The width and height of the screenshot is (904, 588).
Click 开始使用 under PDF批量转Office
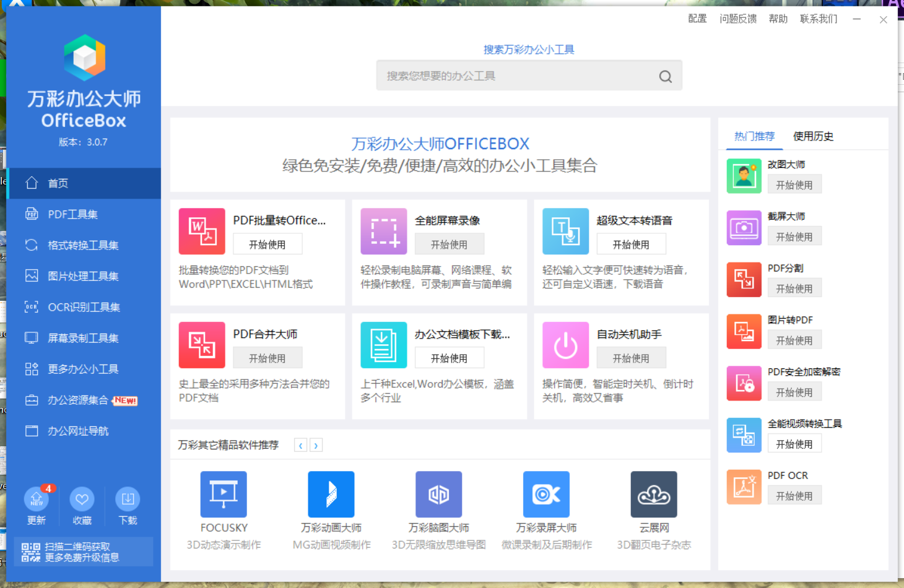click(x=267, y=244)
